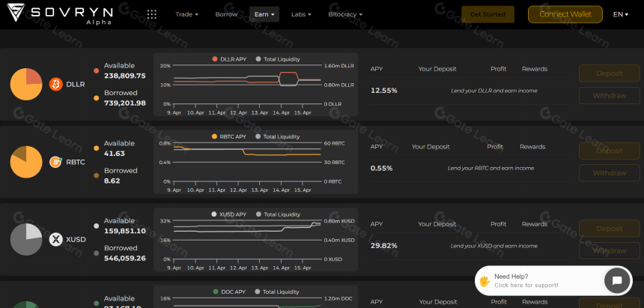644x308 pixels.
Task: Click the RBTC pool pie chart
Action: click(x=26, y=162)
